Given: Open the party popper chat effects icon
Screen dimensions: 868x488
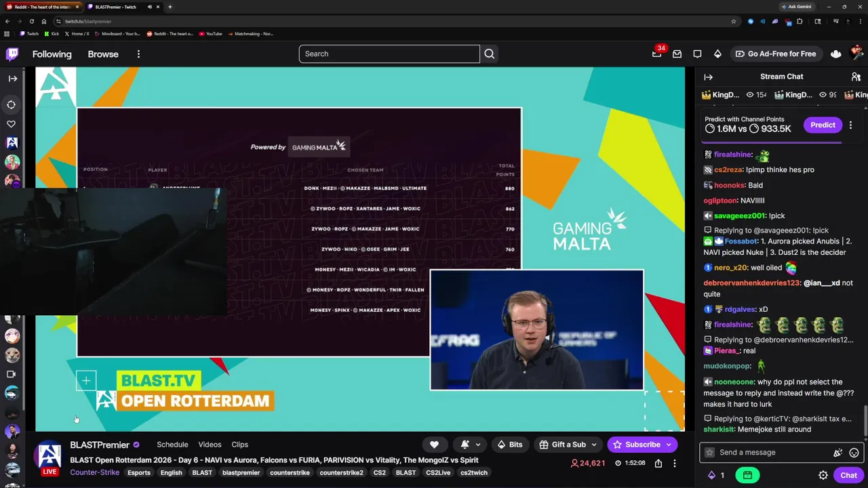Looking at the screenshot, I should tap(838, 453).
